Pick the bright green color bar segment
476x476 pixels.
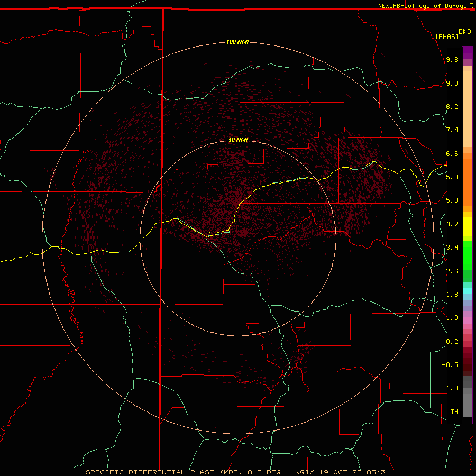[467, 255]
